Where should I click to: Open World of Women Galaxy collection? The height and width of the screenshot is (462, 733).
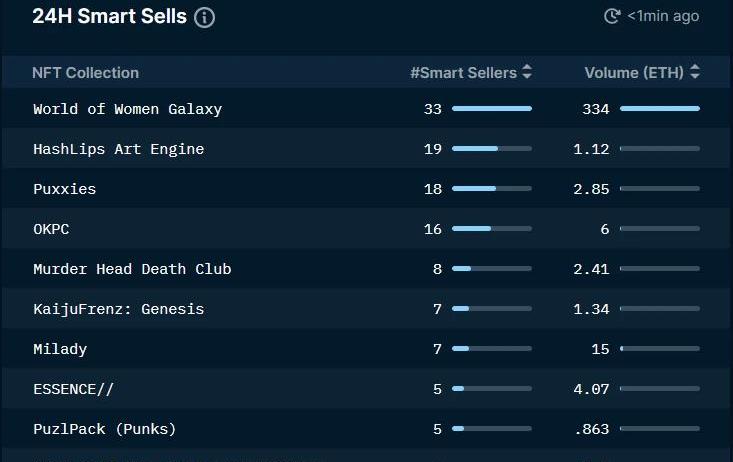128,109
